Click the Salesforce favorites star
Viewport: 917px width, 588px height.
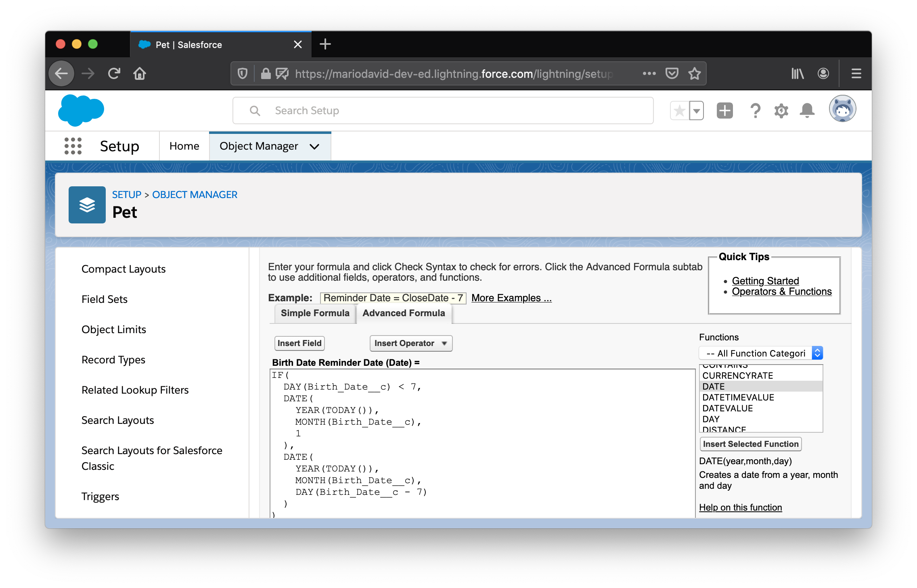tap(680, 111)
